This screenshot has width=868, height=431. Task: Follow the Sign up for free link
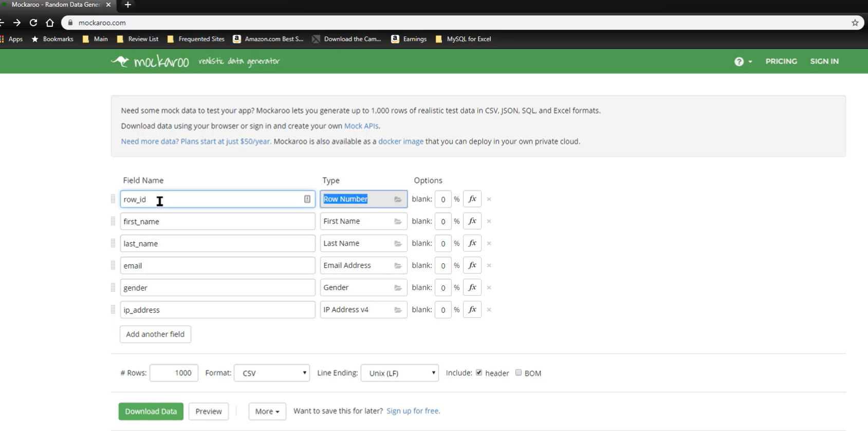tap(413, 411)
